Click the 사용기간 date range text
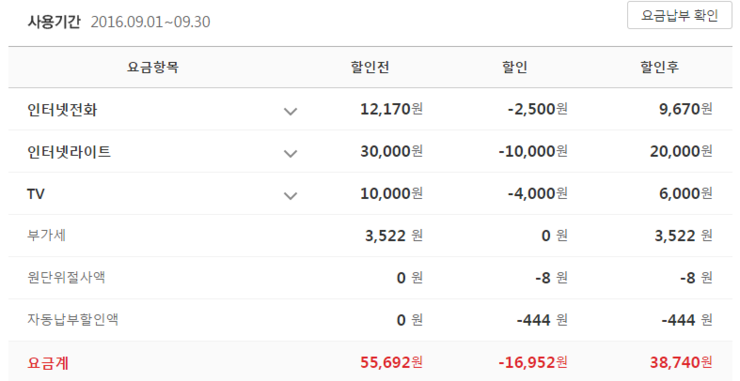740x381 pixels. (150, 22)
